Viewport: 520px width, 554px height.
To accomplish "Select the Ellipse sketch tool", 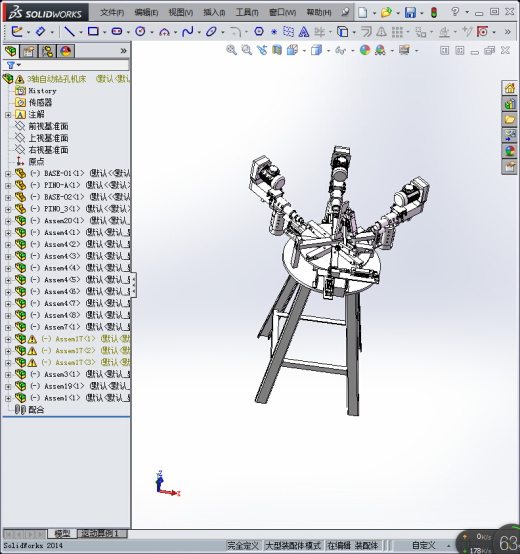I will point(211,32).
